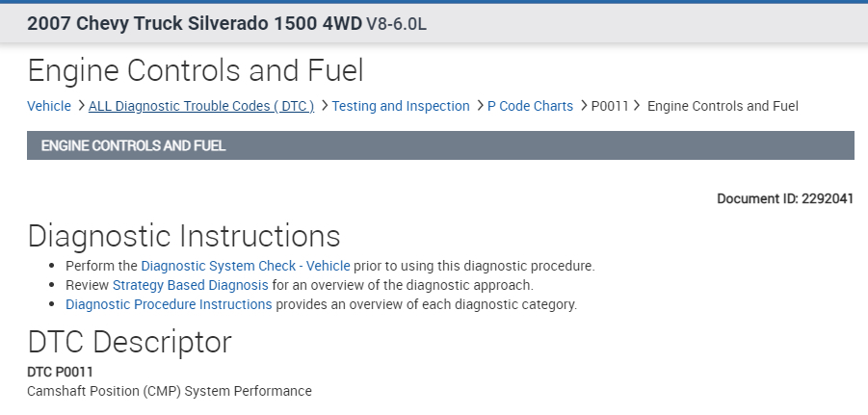Click the chevron before Testing and Inspection
Viewport: 868px width, 415px height.
[325, 106]
